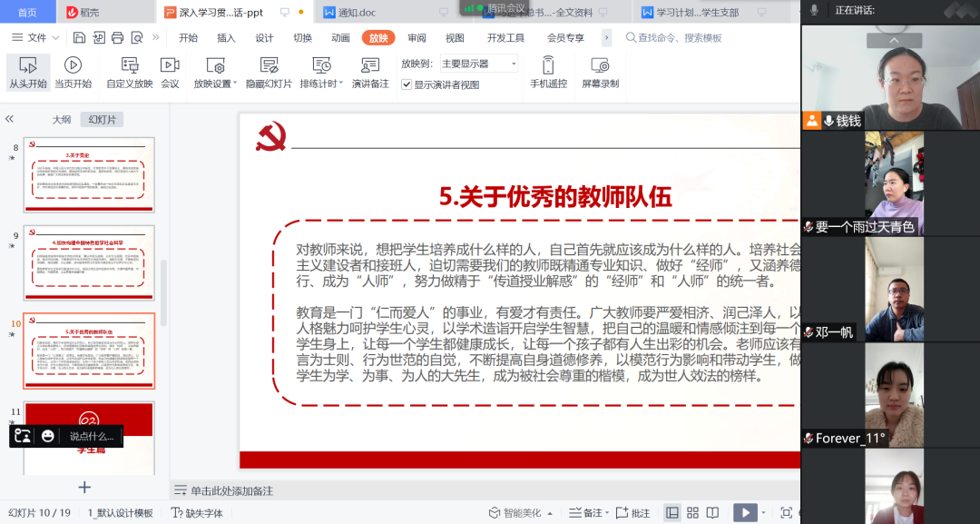The image size is (980, 524).
Task: Toggle 显示演讲者视图 checkbox
Action: pos(407,84)
